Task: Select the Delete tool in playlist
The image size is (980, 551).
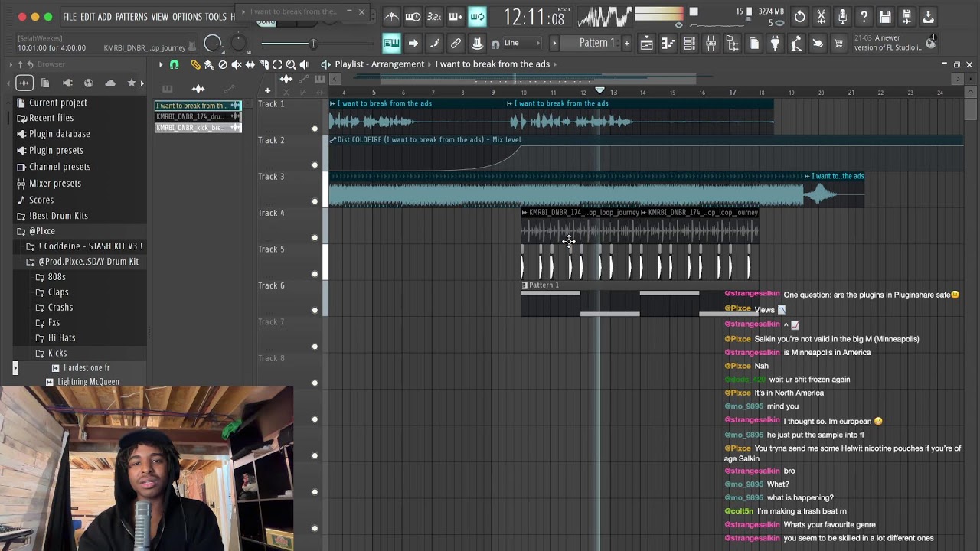Action: coord(223,65)
